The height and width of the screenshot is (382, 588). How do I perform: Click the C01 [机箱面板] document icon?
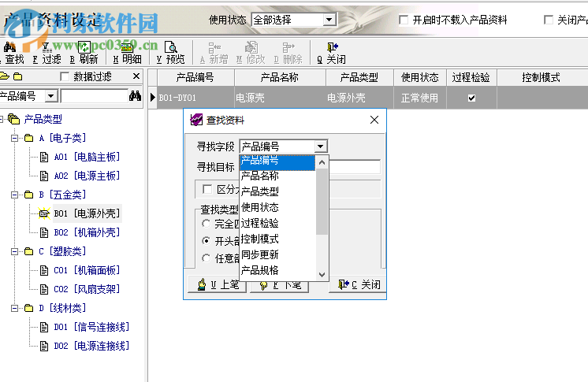point(44,270)
